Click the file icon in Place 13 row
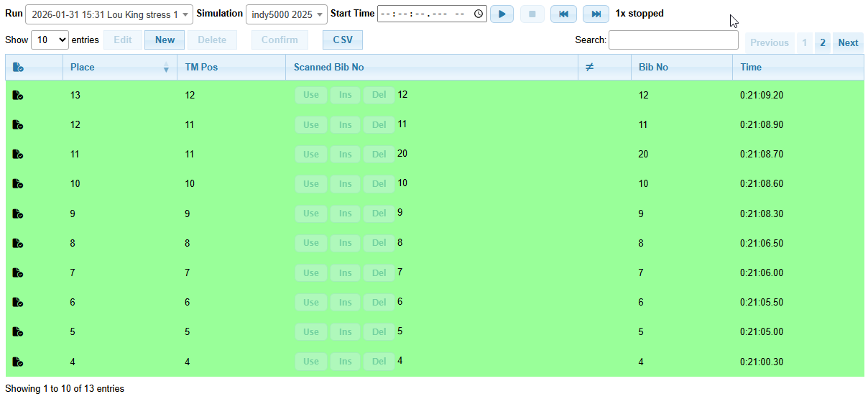 (19, 95)
